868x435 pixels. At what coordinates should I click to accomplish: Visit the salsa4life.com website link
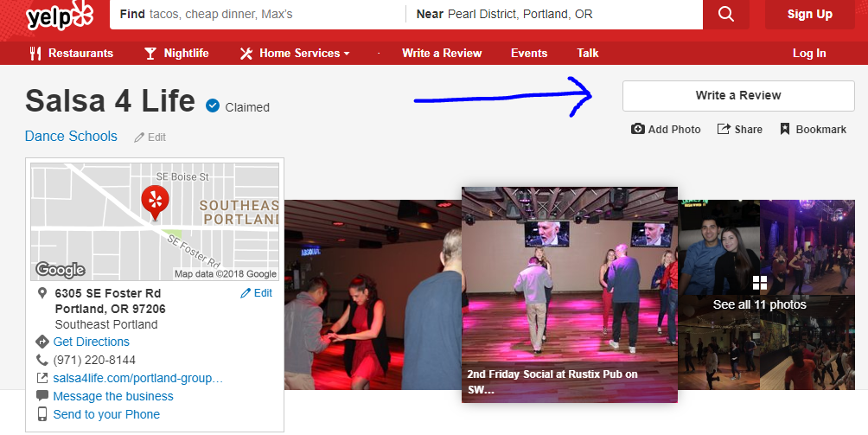point(137,378)
